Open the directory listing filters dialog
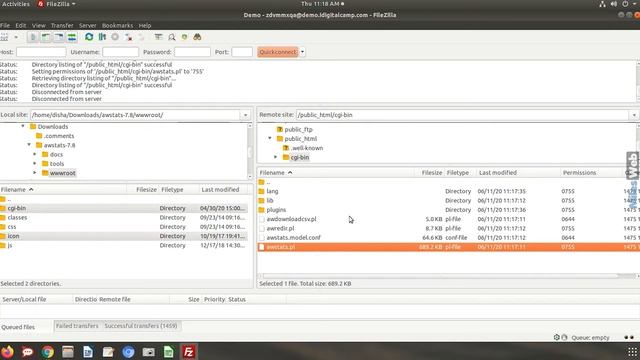This screenshot has height=360, width=640. tap(158, 37)
